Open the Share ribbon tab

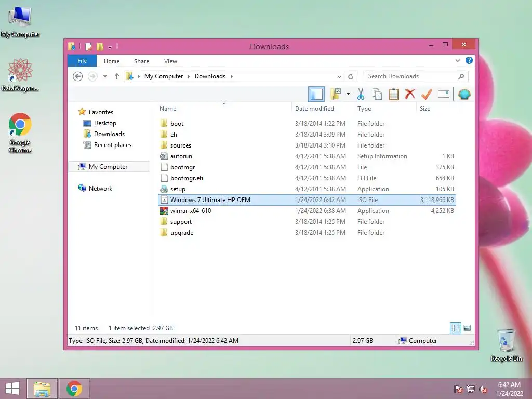[x=141, y=61]
